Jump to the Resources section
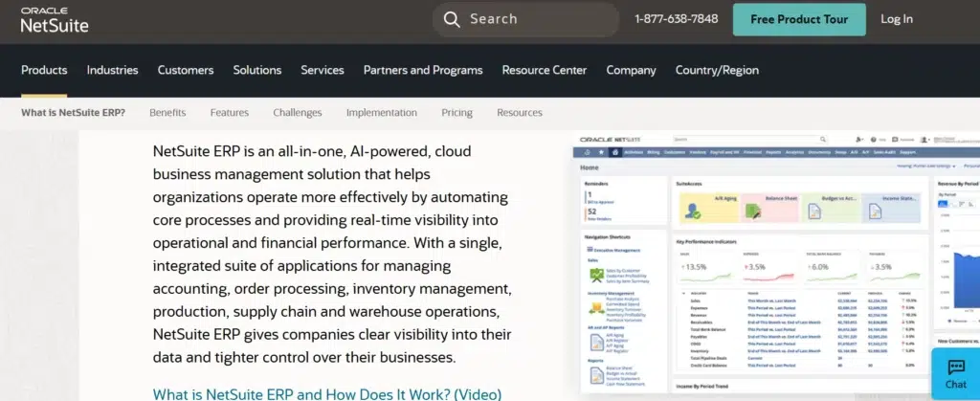Image resolution: width=980 pixels, height=401 pixels. tap(520, 112)
